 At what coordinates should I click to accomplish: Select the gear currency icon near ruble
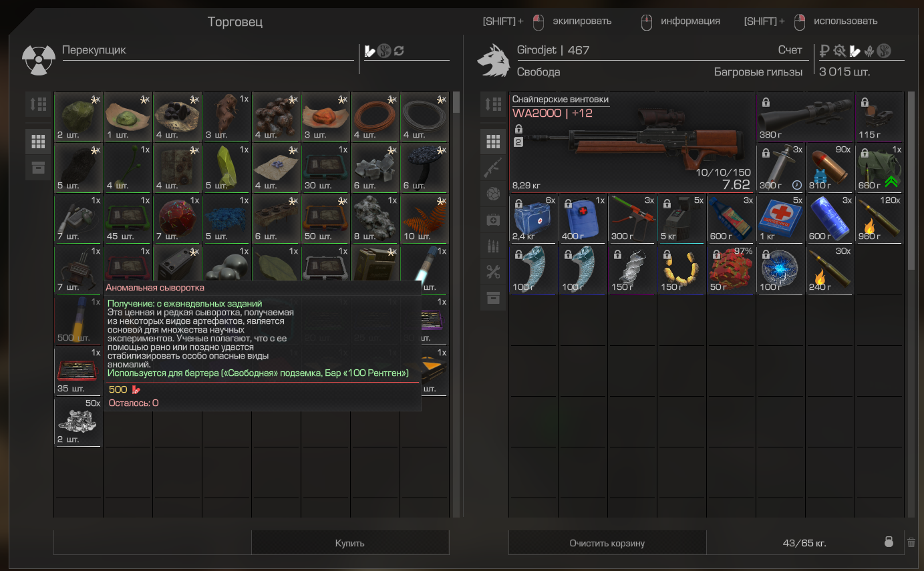click(x=840, y=51)
